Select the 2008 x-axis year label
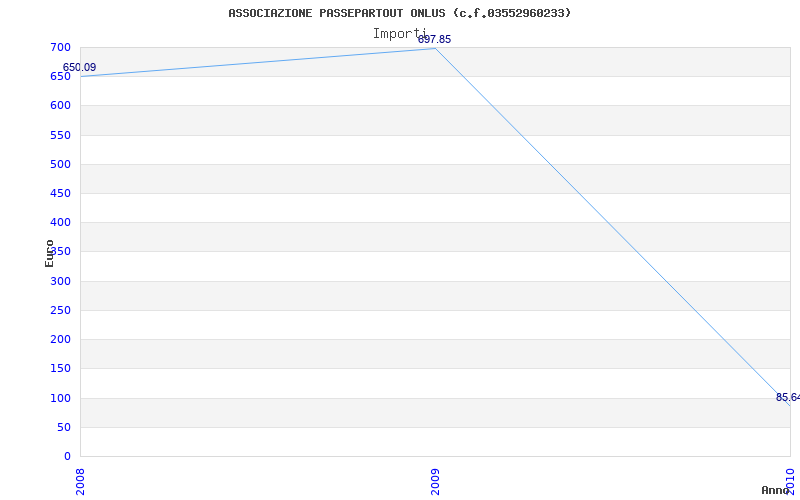 (80, 482)
